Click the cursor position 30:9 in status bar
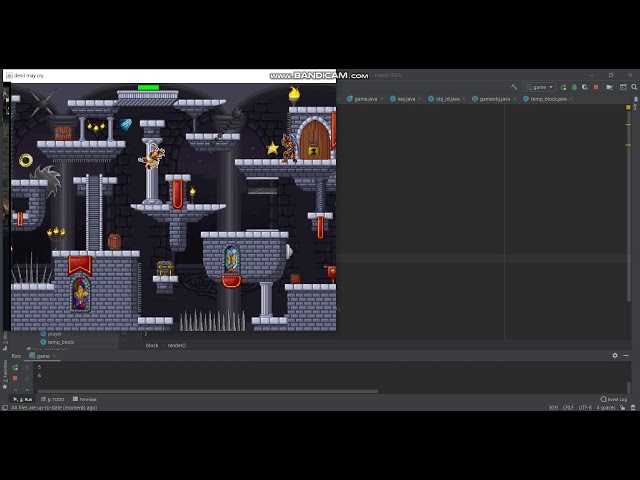This screenshot has height=480, width=640. click(553, 407)
